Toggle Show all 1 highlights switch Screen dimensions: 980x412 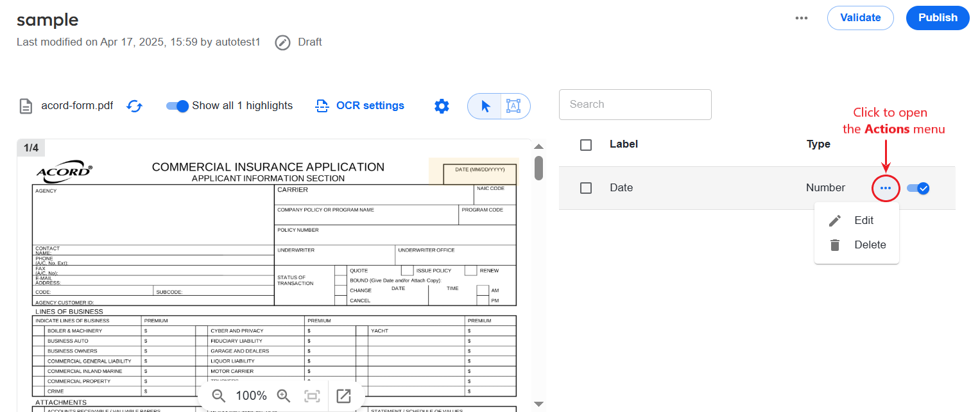177,106
